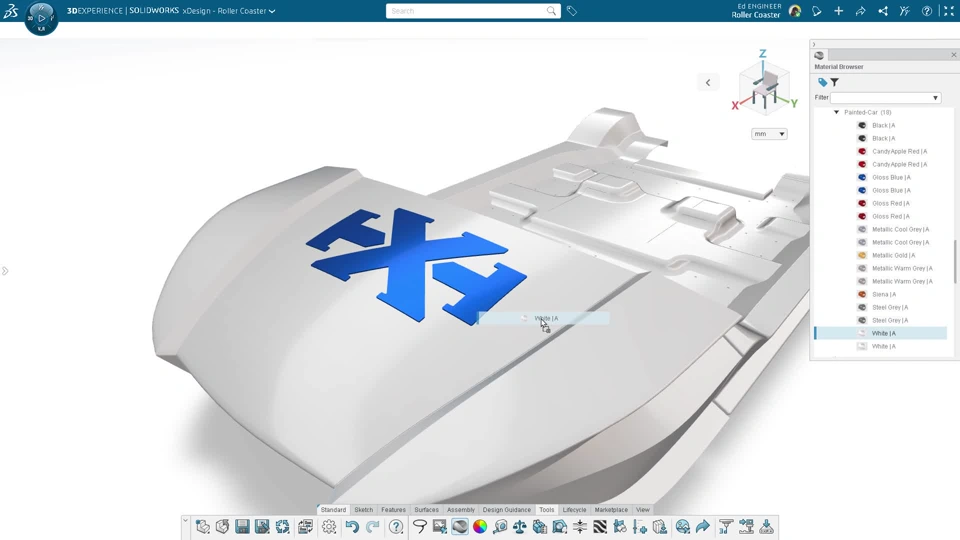Open mass properties balance scale icon
The height and width of the screenshot is (540, 960).
pos(520,527)
